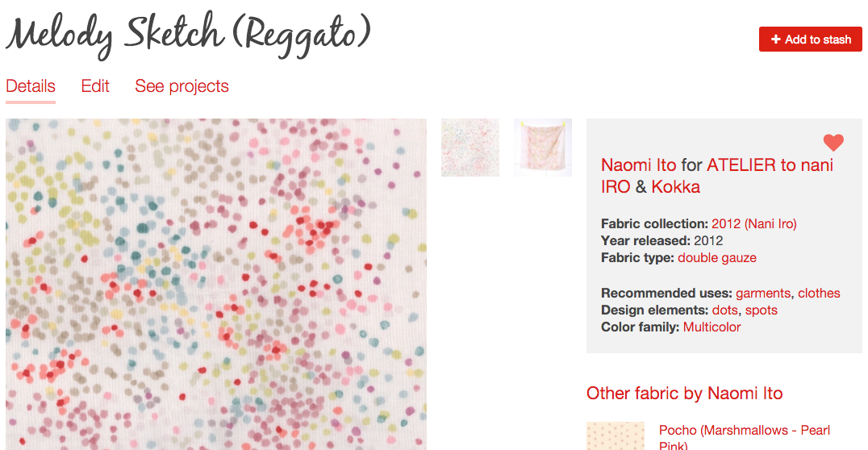Switch to the Details tab

[31, 86]
